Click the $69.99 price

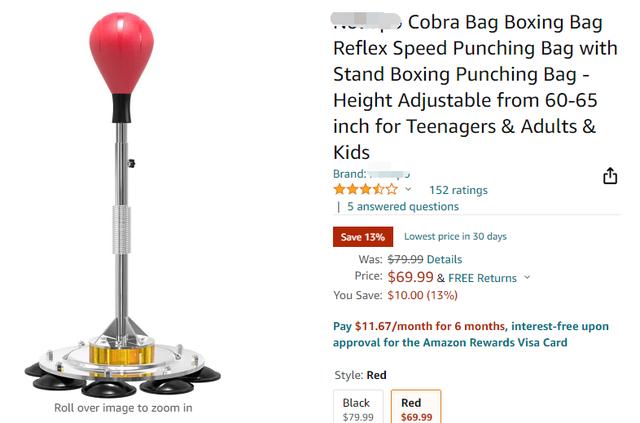[x=410, y=277]
